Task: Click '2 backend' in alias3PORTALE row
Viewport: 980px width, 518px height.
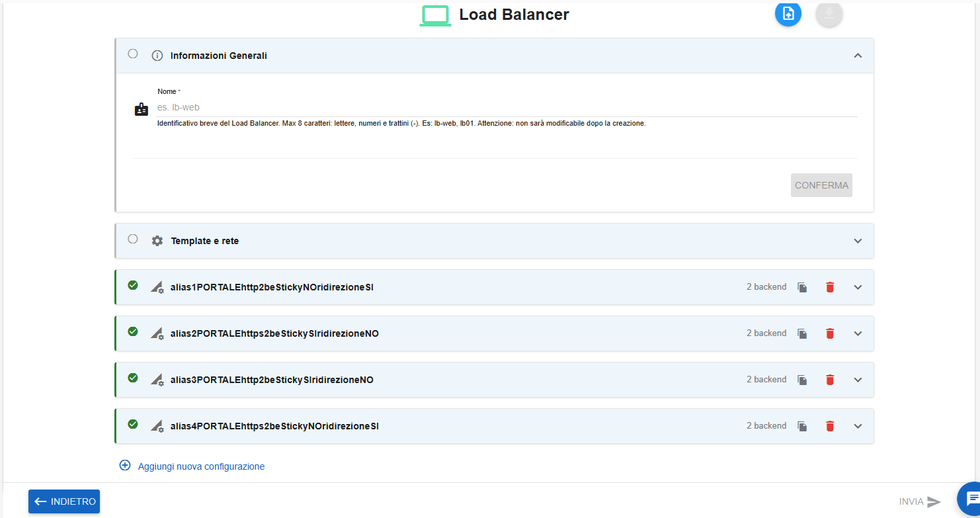Action: pos(766,379)
